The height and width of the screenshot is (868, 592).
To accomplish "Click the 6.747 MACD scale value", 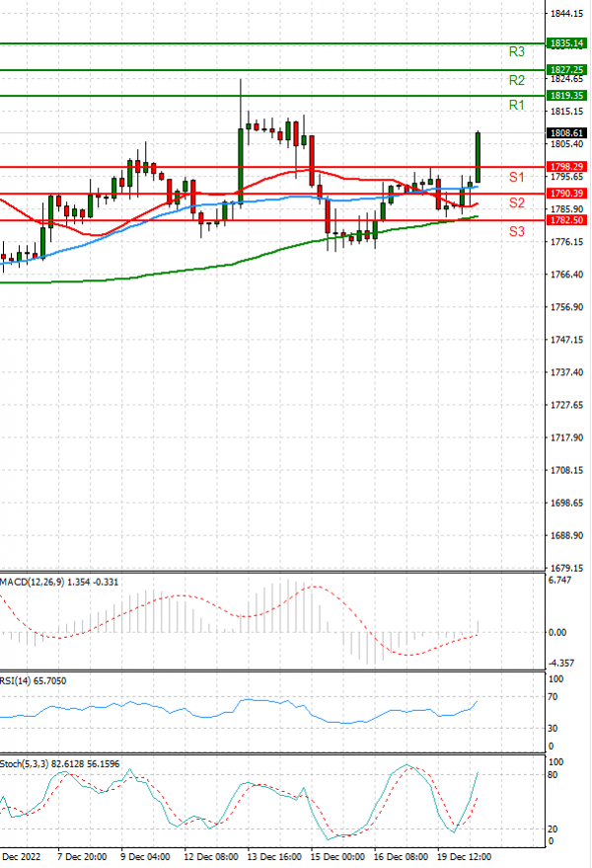I will [559, 580].
